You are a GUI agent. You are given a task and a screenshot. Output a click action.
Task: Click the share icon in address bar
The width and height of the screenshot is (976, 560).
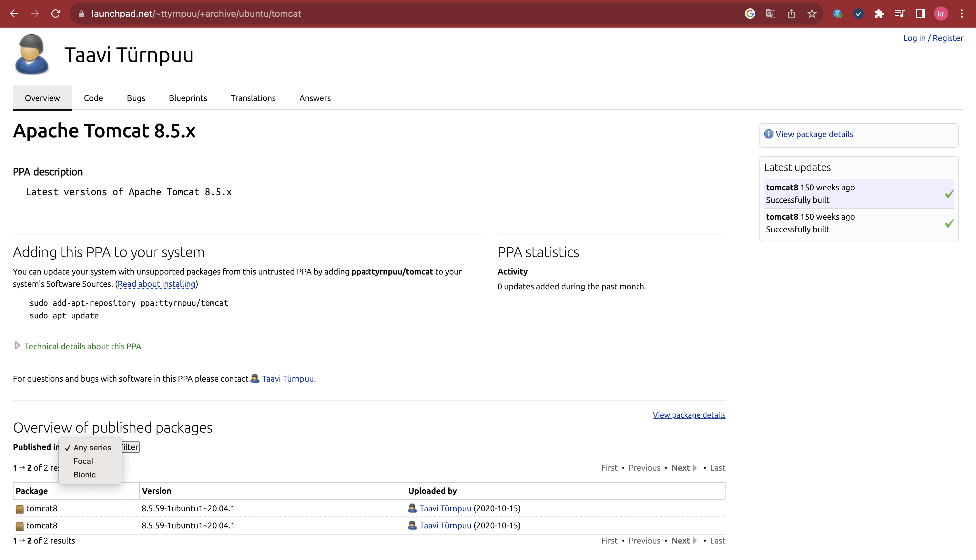[x=791, y=14]
